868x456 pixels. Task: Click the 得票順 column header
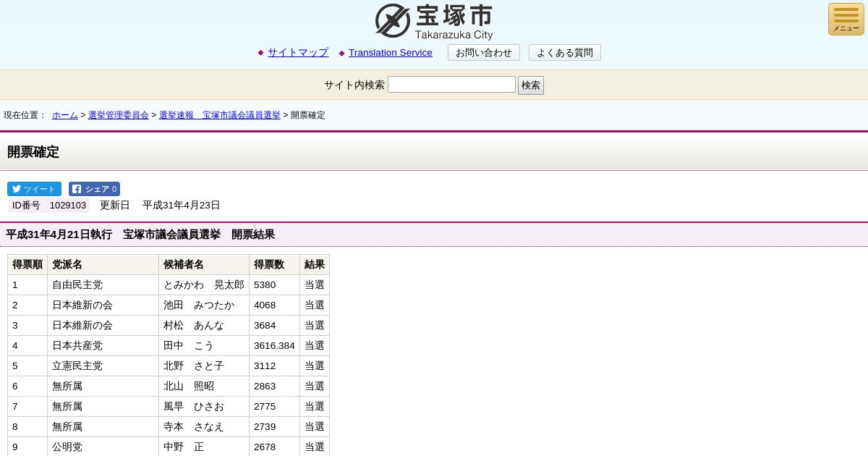point(27,265)
